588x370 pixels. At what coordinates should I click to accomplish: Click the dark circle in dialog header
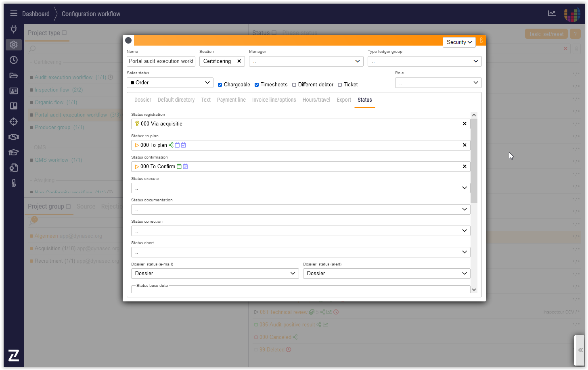[x=128, y=40]
